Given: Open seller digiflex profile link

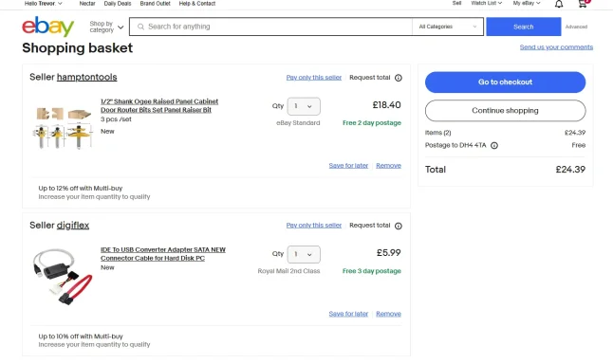Looking at the screenshot, I should [73, 225].
